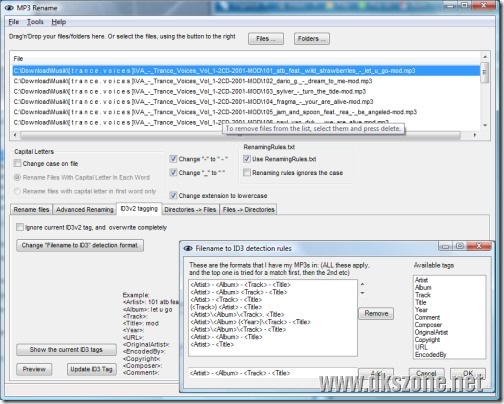Click the Remove button in rules dialog

[x=376, y=314]
